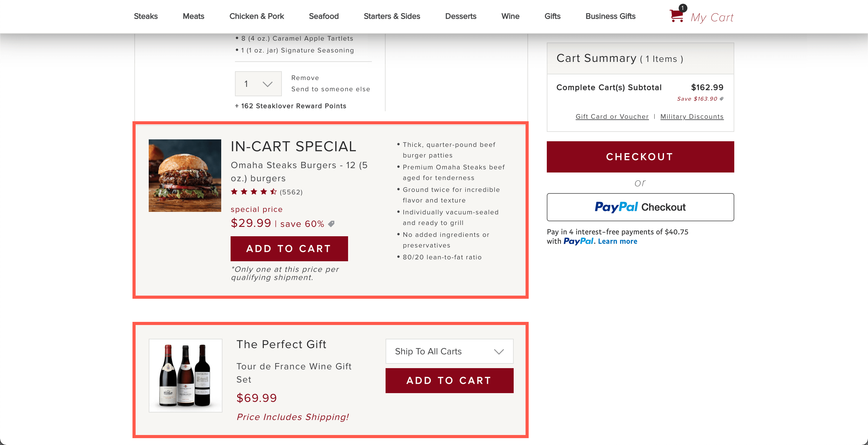868x445 pixels.
Task: Click Send to someone else link
Action: click(331, 89)
